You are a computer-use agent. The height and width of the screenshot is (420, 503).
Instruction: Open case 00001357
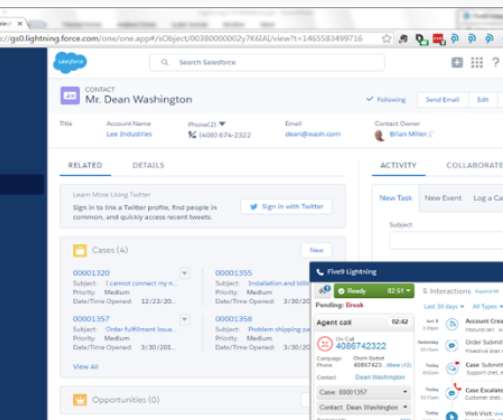click(91, 319)
